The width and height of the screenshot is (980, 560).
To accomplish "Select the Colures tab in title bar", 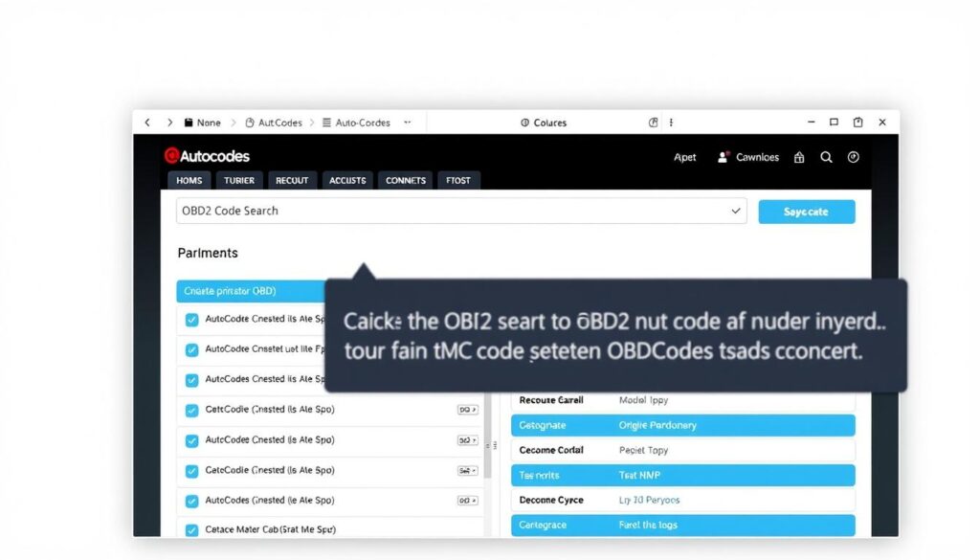I will point(544,123).
